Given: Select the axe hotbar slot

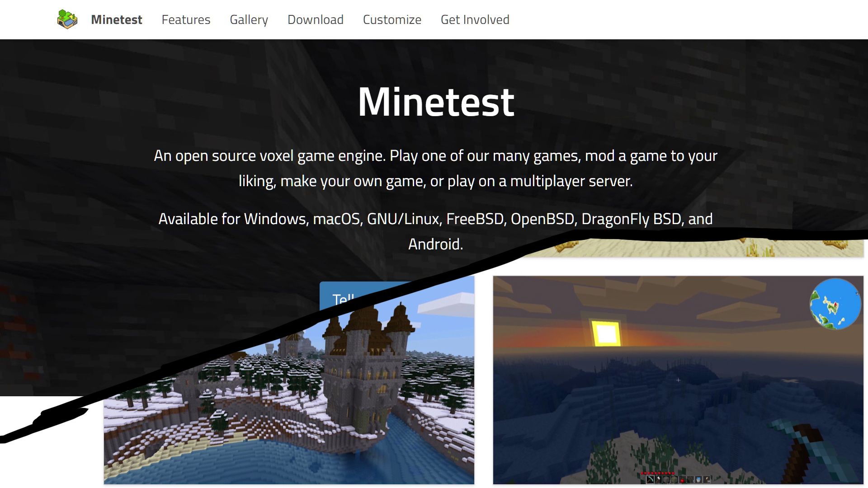Looking at the screenshot, I should [x=658, y=479].
